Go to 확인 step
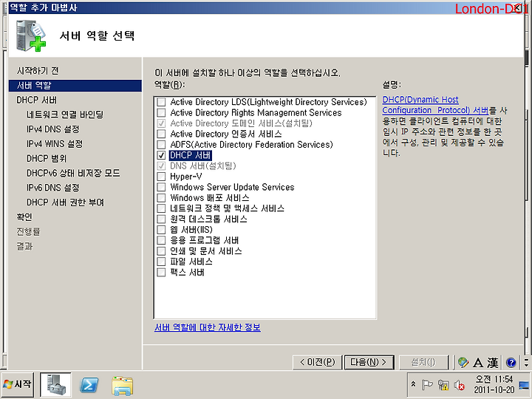The width and height of the screenshot is (532, 399). point(24,216)
